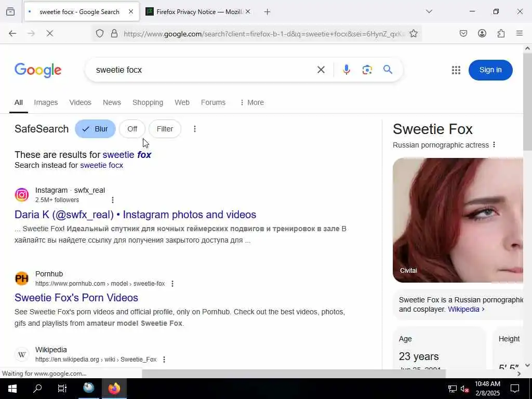Go to the Google logo homepage

click(x=38, y=70)
